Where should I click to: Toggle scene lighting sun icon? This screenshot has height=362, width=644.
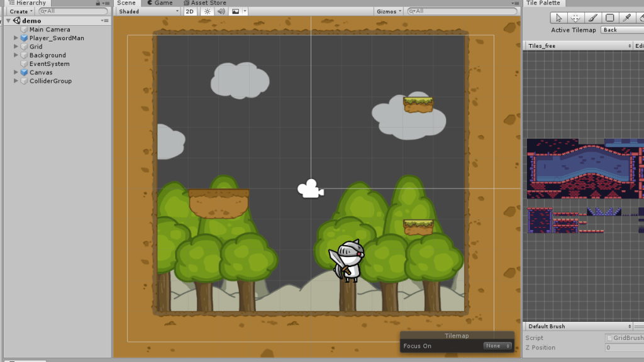point(206,11)
